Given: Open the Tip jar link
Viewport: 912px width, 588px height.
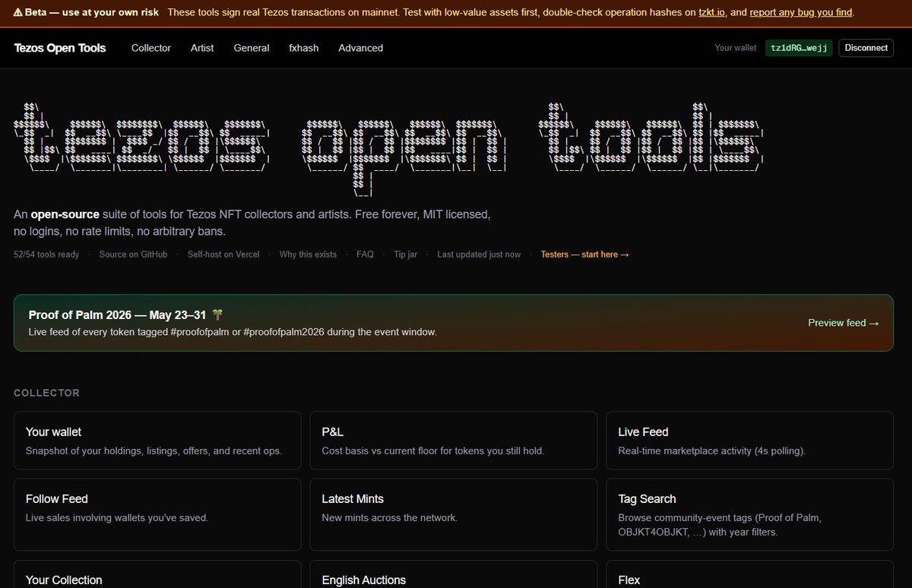Looking at the screenshot, I should (x=405, y=254).
